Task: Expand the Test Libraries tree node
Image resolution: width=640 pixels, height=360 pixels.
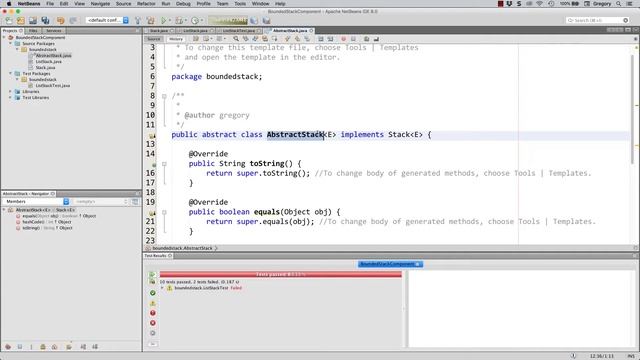Action: (x=11, y=98)
